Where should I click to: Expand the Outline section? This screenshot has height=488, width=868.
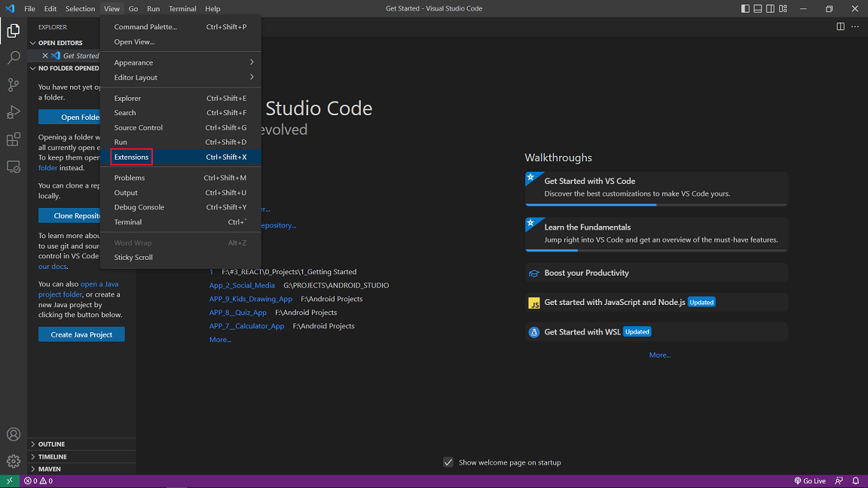click(x=32, y=444)
